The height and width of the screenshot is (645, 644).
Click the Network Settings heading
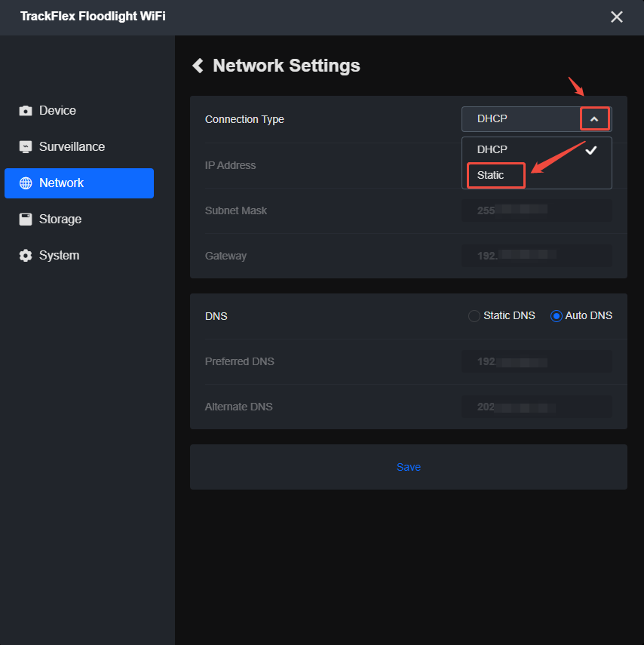[287, 66]
